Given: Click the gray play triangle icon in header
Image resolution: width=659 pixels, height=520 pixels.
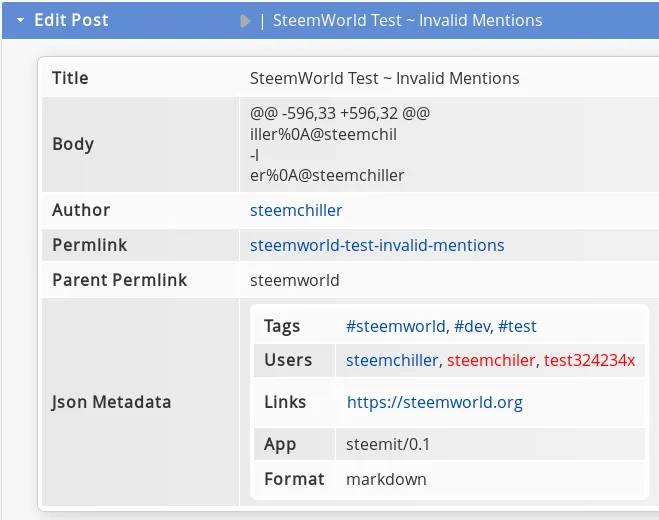Looking at the screenshot, I should coord(245,21).
